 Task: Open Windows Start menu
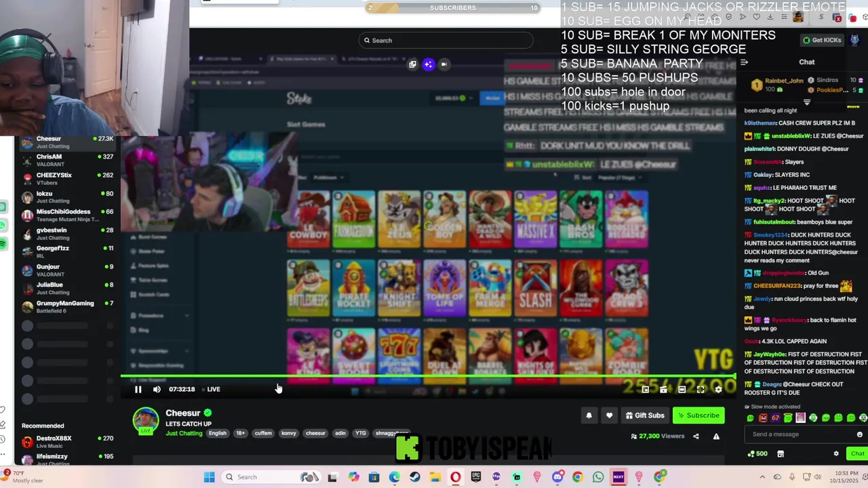pos(209,477)
